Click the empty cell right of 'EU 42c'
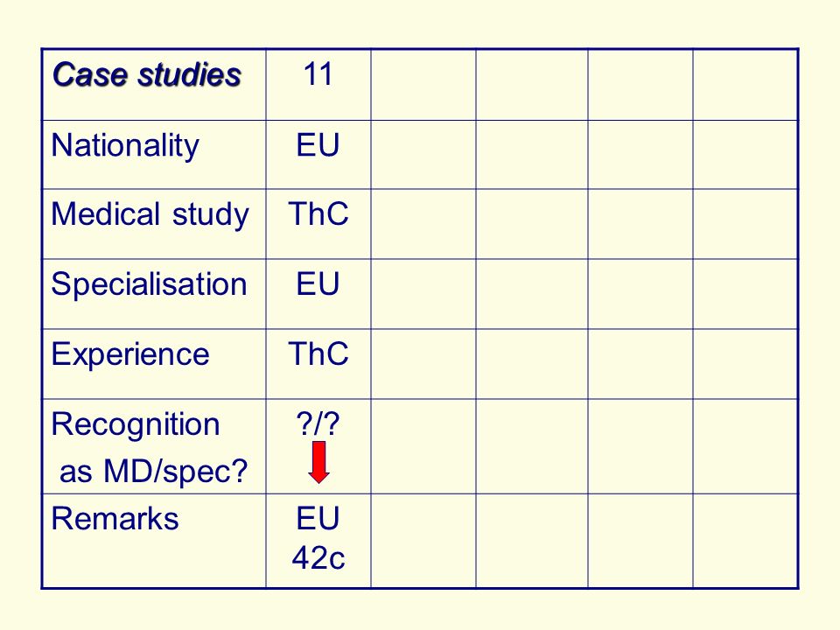The height and width of the screenshot is (630, 840). tap(423, 541)
